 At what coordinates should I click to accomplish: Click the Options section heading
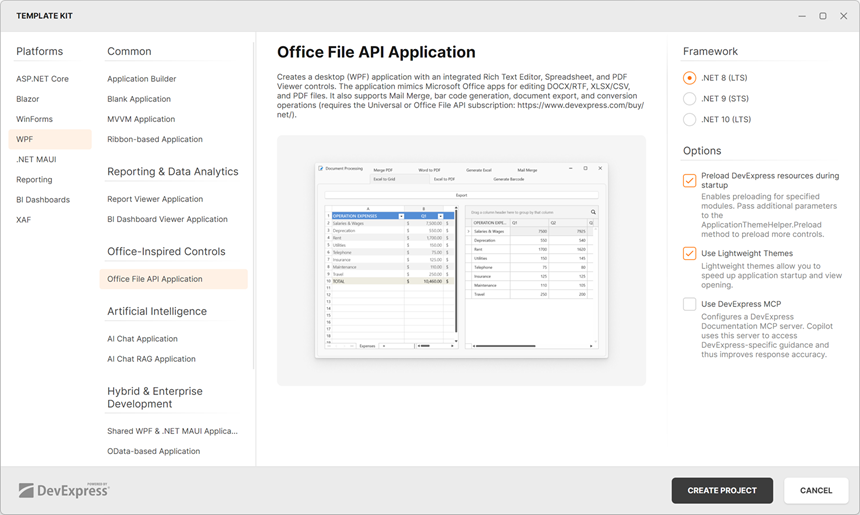click(x=702, y=151)
